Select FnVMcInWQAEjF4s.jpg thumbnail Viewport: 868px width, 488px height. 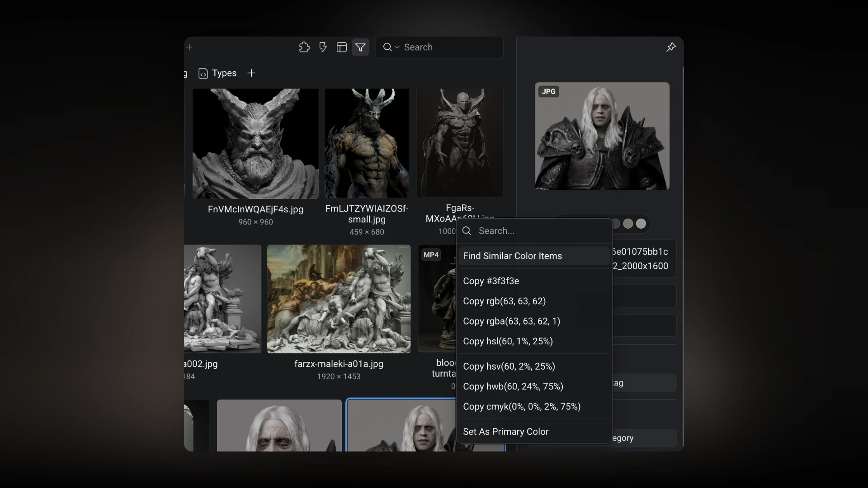pyautogui.click(x=255, y=143)
